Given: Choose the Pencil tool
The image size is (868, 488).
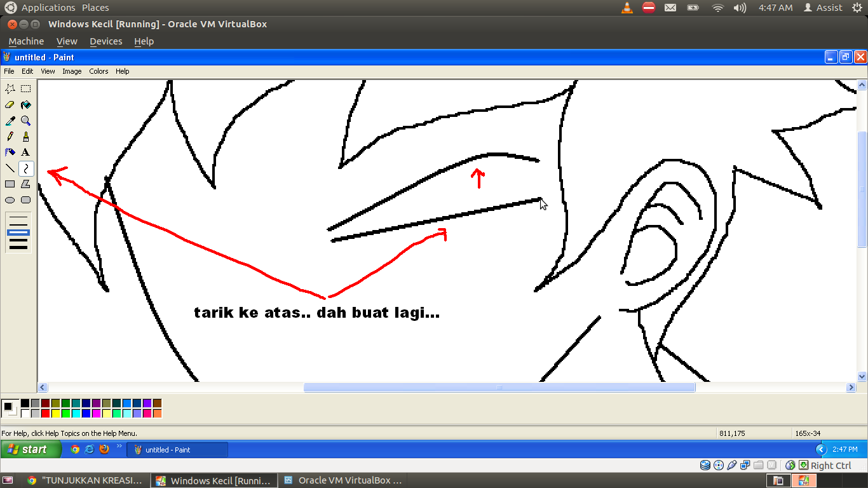Looking at the screenshot, I should point(10,137).
